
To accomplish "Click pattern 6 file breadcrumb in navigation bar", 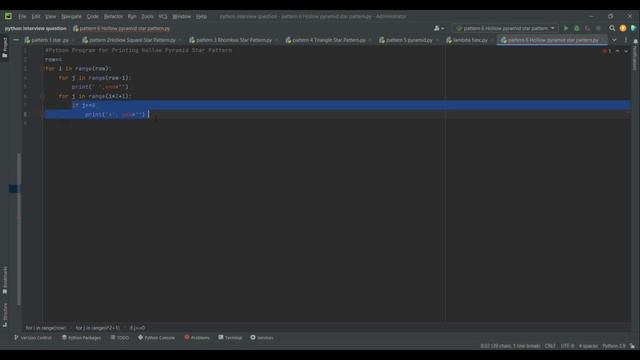I will [121, 29].
